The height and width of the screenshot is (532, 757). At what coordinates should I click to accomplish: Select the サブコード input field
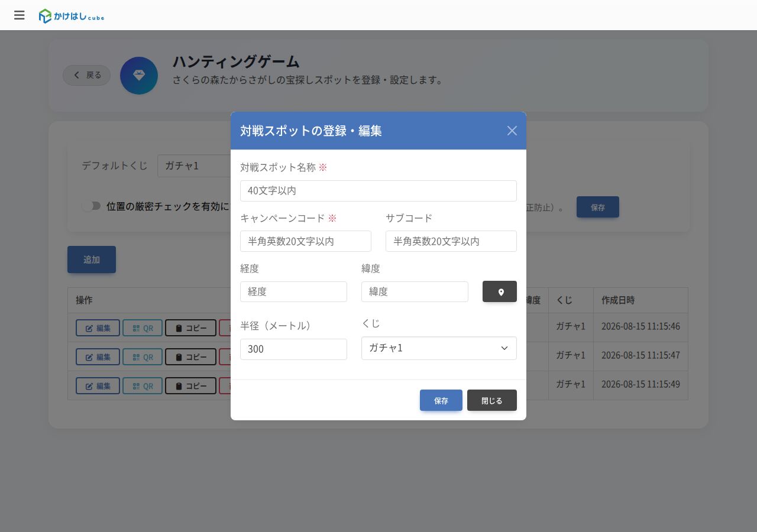pyautogui.click(x=451, y=241)
